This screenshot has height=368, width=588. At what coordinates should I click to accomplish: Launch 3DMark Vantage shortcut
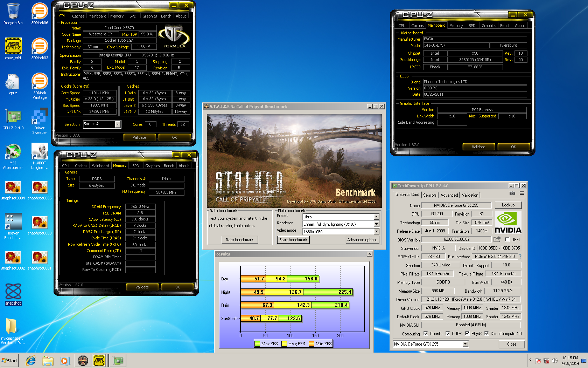(x=40, y=86)
